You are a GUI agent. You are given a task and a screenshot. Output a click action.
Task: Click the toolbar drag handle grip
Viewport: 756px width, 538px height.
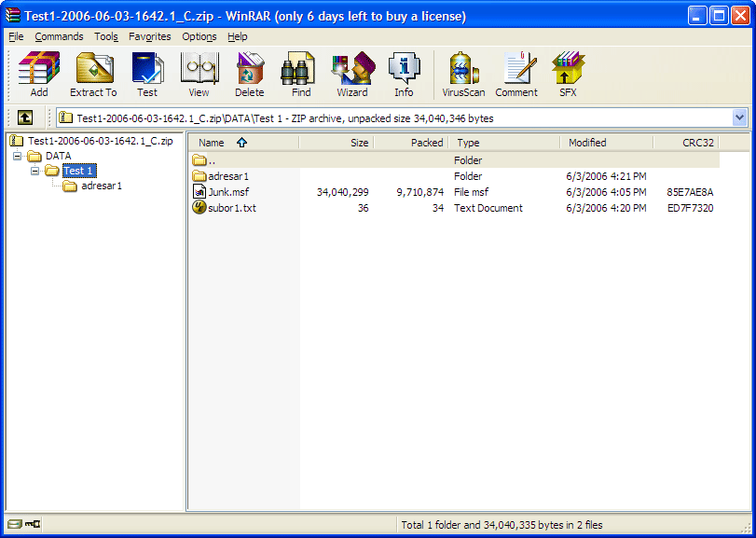[x=8, y=75]
